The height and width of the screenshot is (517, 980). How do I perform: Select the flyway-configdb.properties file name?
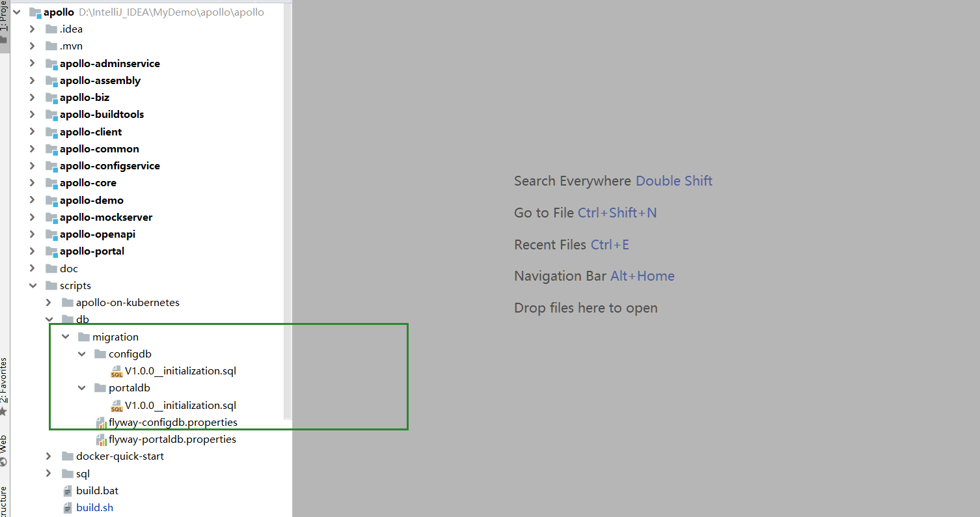coord(173,423)
